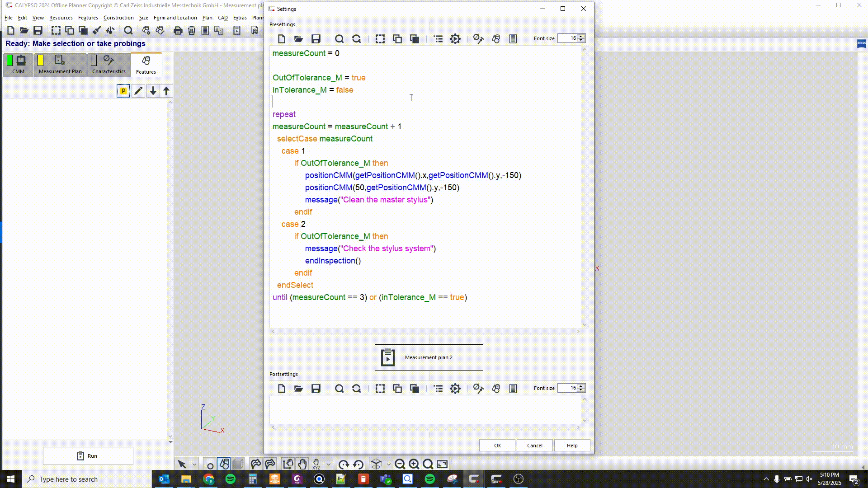Save the Presettings code

[316, 39]
